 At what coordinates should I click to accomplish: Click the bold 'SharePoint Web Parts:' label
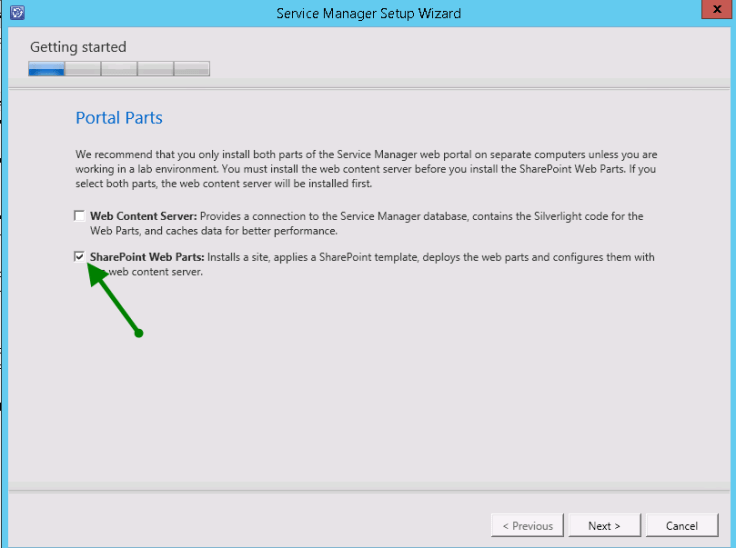click(x=147, y=257)
